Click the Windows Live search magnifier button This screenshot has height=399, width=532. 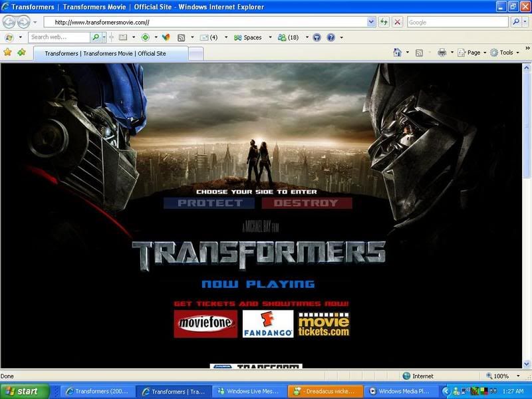96,37
